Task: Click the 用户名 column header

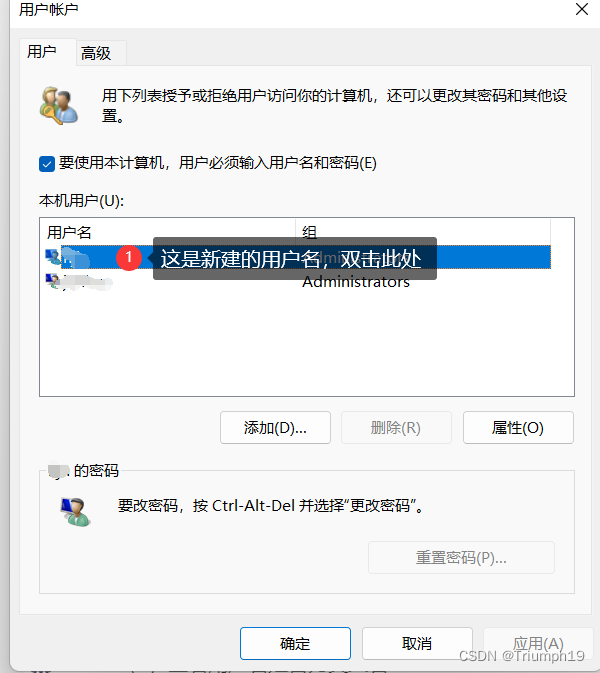Action: point(167,232)
